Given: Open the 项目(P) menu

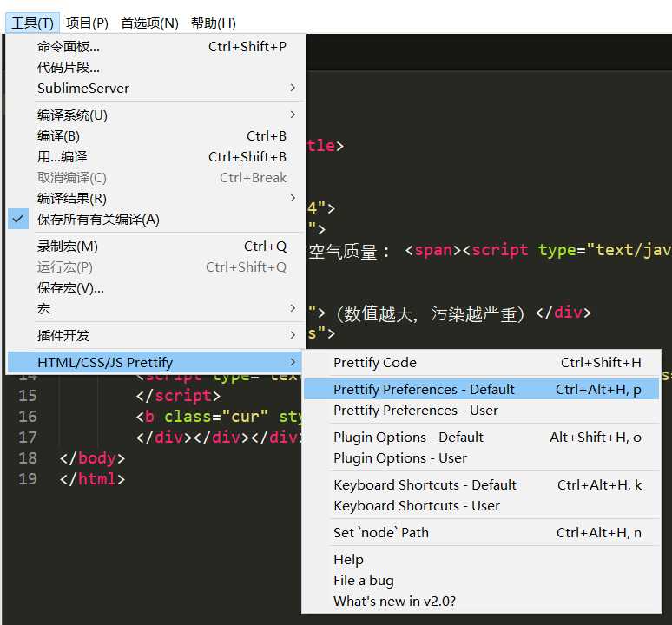Looking at the screenshot, I should pyautogui.click(x=87, y=23).
